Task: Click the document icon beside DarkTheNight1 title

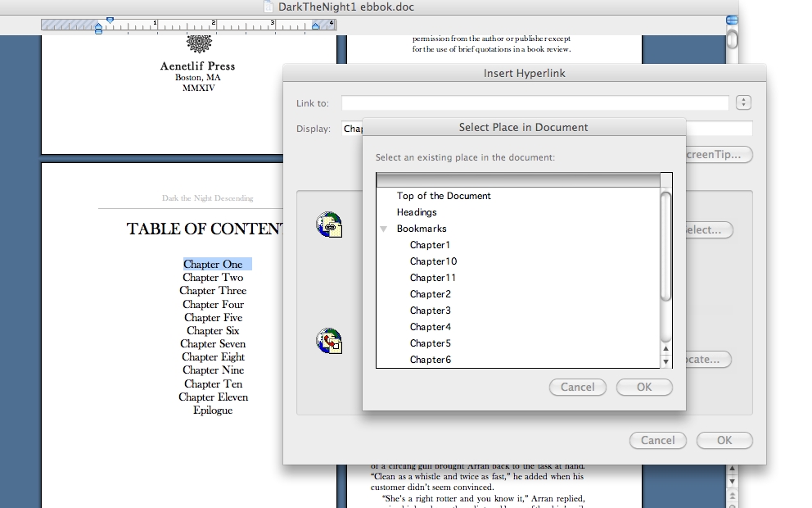Action: [x=268, y=7]
